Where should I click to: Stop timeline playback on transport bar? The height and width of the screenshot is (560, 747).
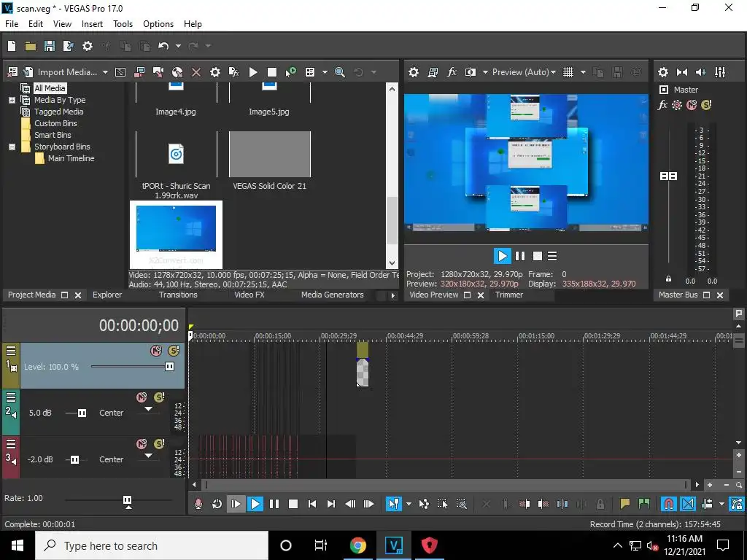click(293, 504)
